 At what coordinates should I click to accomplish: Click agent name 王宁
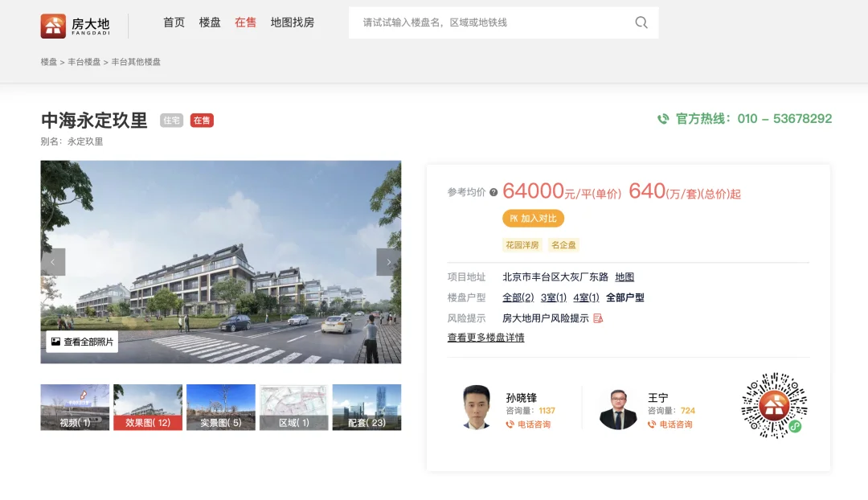click(658, 398)
